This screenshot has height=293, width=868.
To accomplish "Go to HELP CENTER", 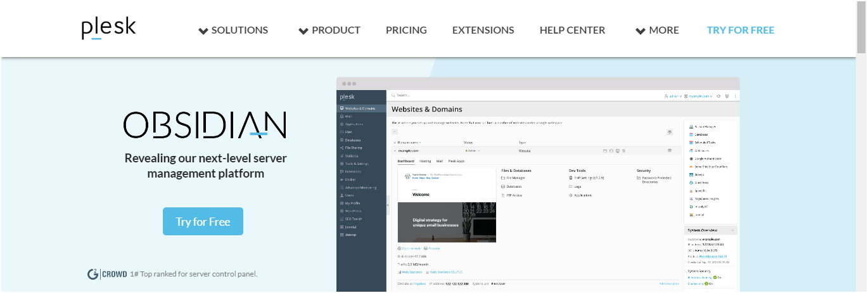I will (x=572, y=30).
